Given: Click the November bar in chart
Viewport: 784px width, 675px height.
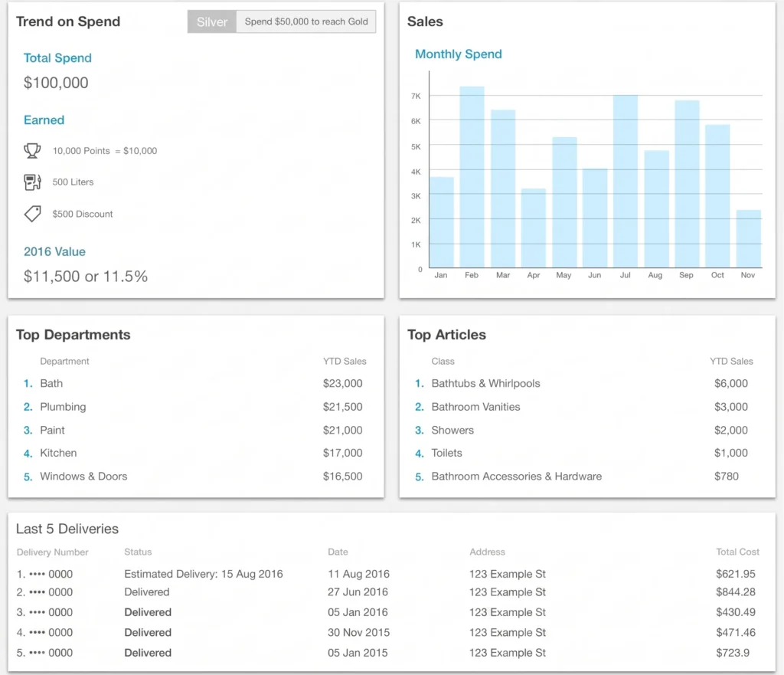Looking at the screenshot, I should [749, 239].
